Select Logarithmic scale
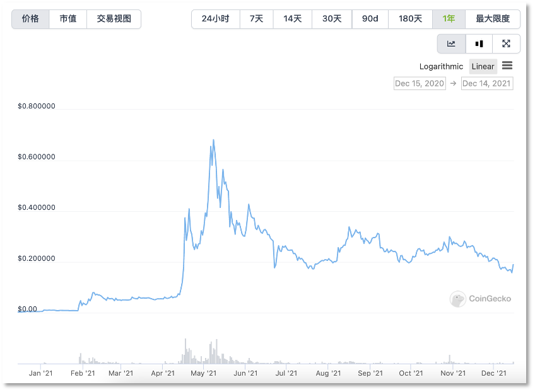 click(x=441, y=66)
